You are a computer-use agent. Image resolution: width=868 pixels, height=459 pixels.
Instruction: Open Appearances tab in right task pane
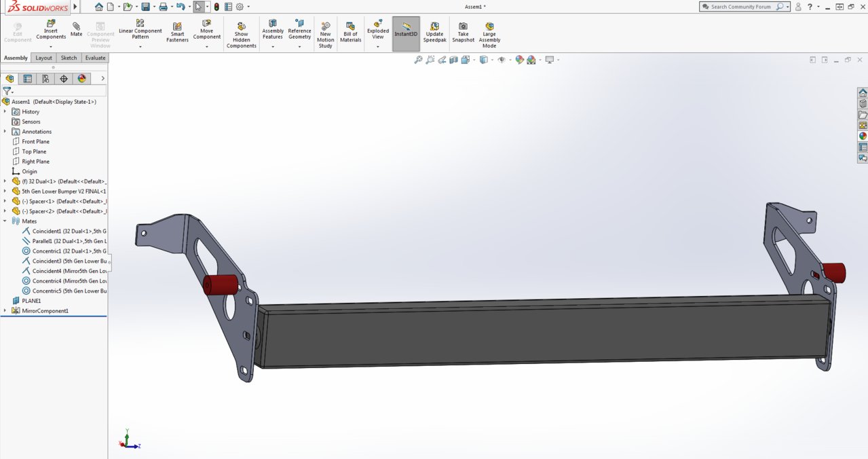coord(863,136)
